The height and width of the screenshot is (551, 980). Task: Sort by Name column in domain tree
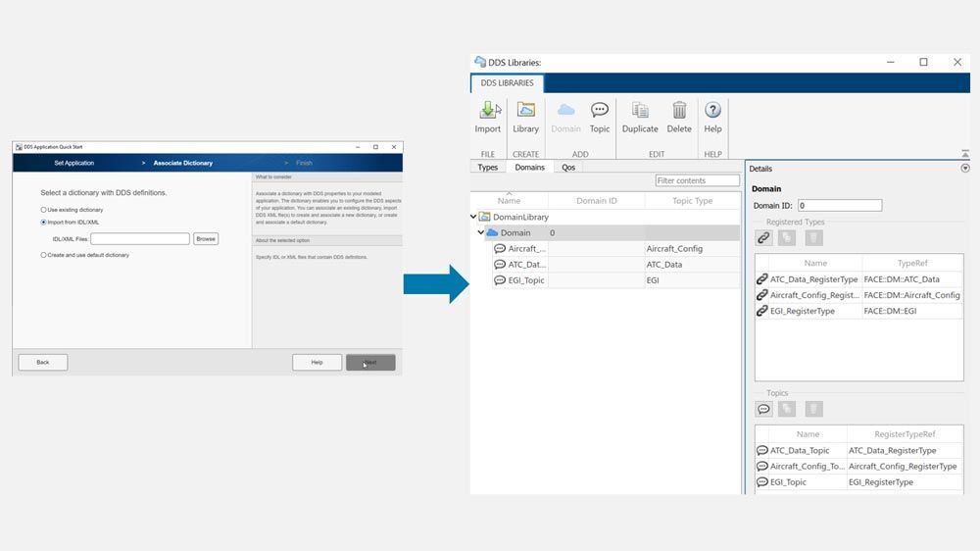tap(509, 201)
